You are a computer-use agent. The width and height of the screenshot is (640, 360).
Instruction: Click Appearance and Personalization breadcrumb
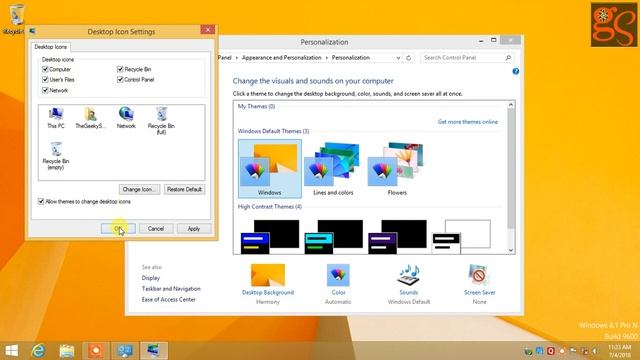pos(282,58)
